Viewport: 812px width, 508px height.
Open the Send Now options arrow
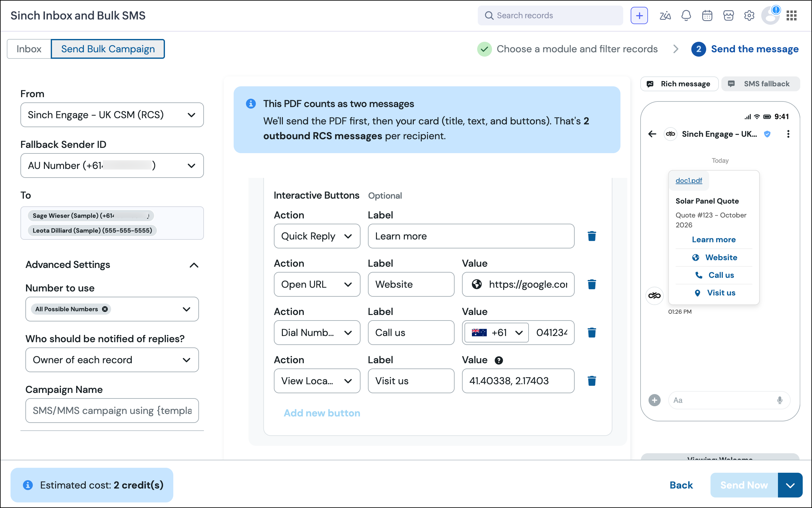click(790, 485)
